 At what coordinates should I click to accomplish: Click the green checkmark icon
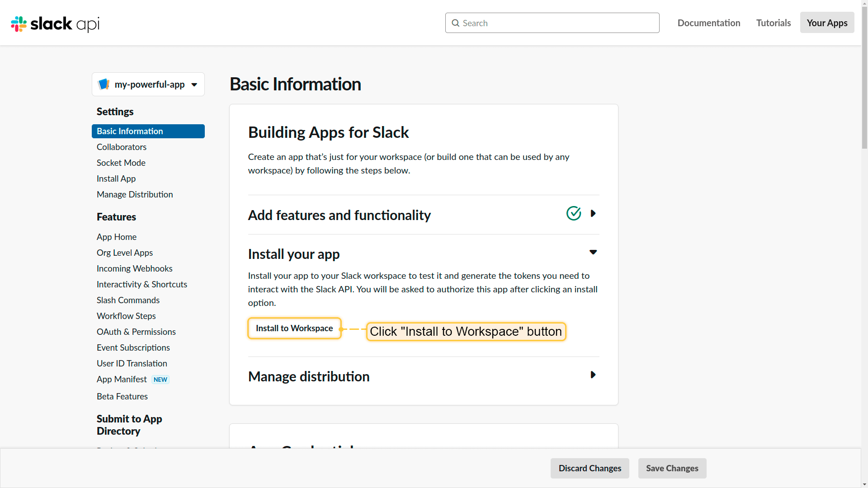(x=573, y=213)
